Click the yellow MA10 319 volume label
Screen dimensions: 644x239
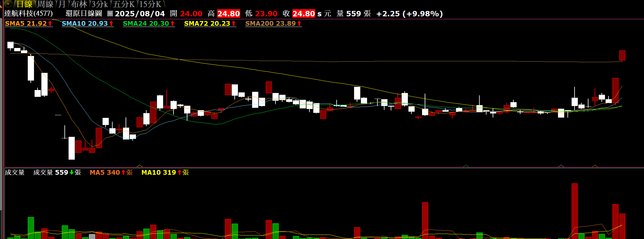(165, 172)
